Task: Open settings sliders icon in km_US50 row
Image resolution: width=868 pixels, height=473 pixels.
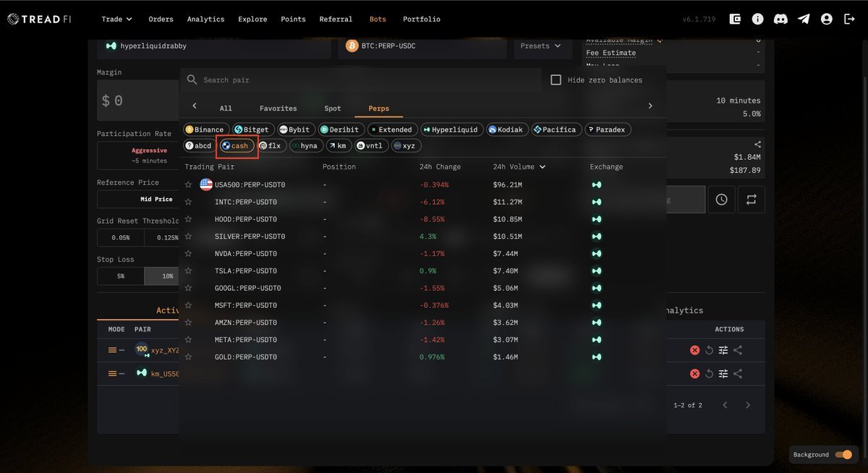Action: click(x=723, y=374)
